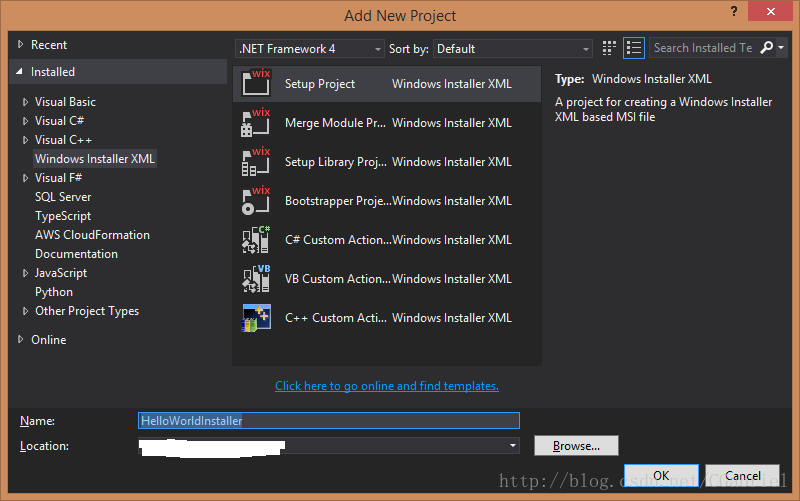Image resolution: width=800 pixels, height=501 pixels.
Task: Select the Merge Module Project icon
Action: tap(256, 122)
